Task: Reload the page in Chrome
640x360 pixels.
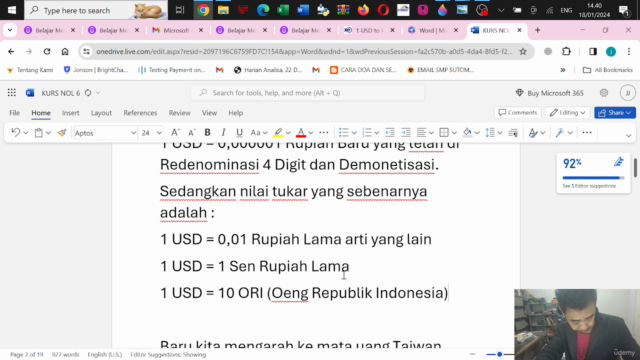Action: tap(47, 51)
